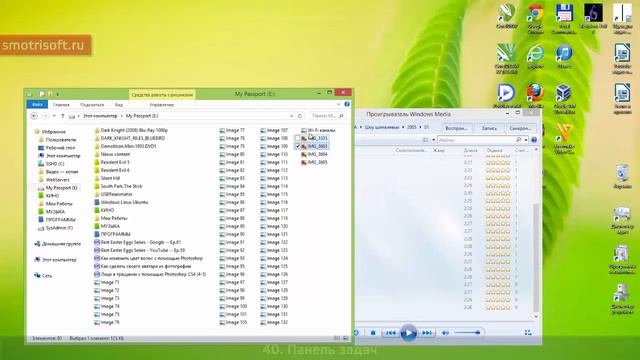
Task: Select SSHD (C:) in navigation pane
Action: [x=55, y=164]
